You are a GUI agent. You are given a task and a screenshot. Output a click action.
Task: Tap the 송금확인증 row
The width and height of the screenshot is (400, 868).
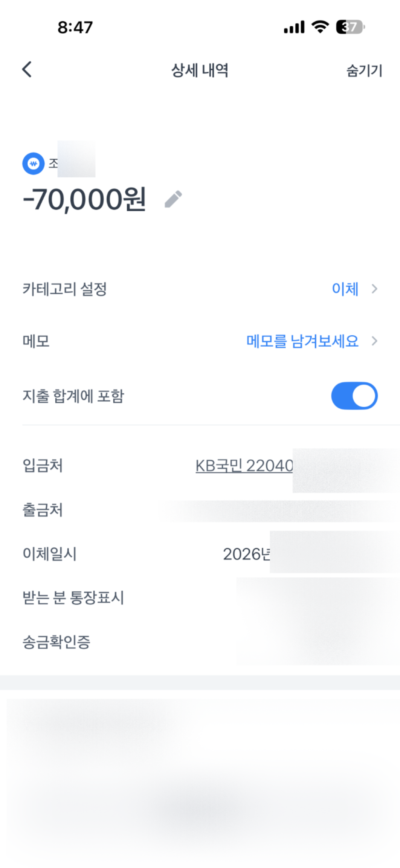[x=200, y=642]
